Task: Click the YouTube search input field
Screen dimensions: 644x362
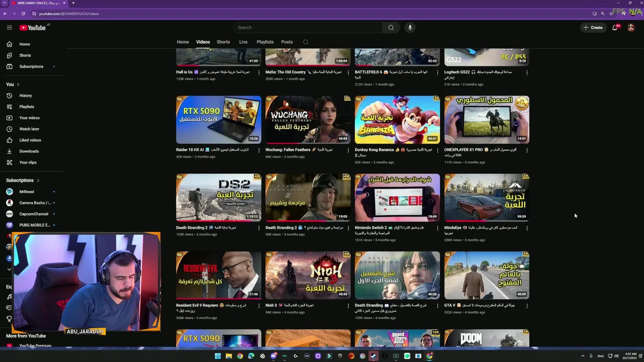Action: click(307, 28)
